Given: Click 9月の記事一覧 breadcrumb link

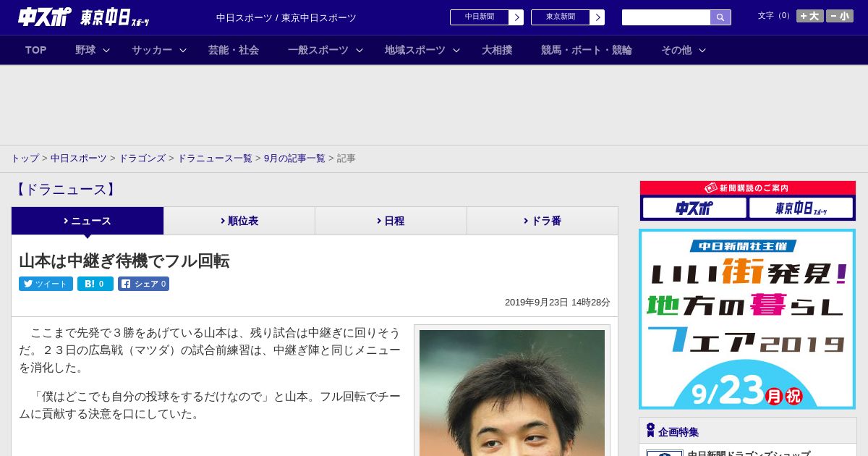Looking at the screenshot, I should [x=294, y=158].
